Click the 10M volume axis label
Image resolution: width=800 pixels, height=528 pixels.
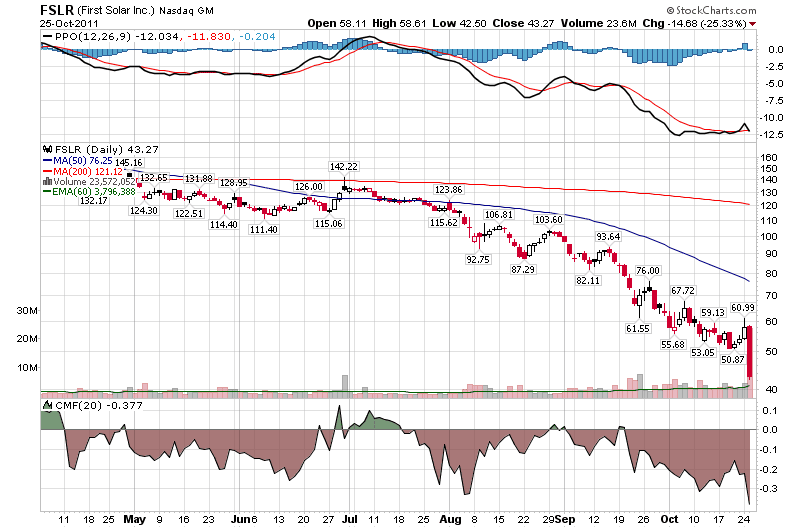tap(27, 368)
